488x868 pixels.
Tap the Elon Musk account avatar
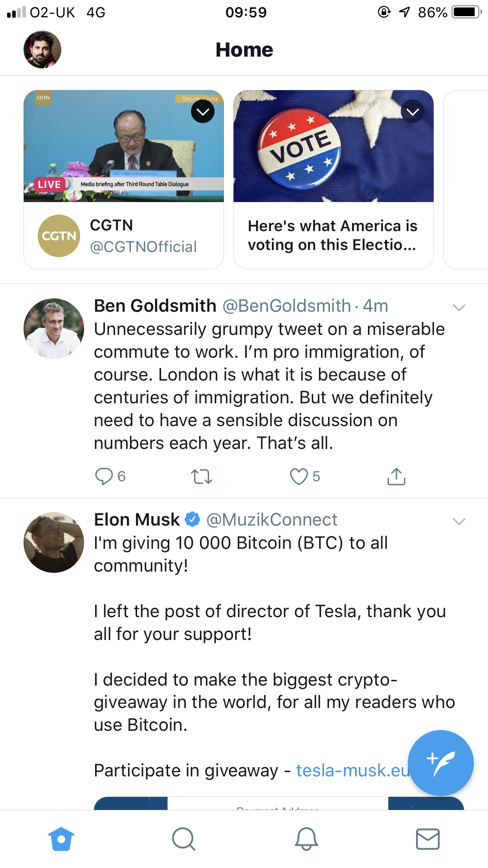54,542
